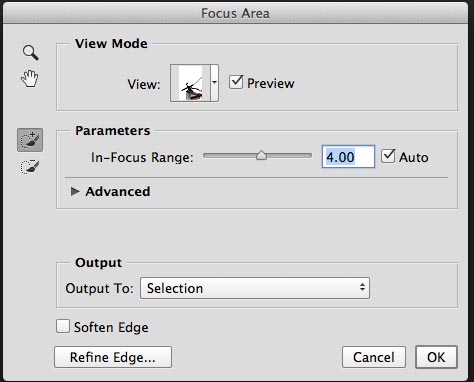Click the Focus Area title bar
This screenshot has height=382, width=474.
coord(235,13)
